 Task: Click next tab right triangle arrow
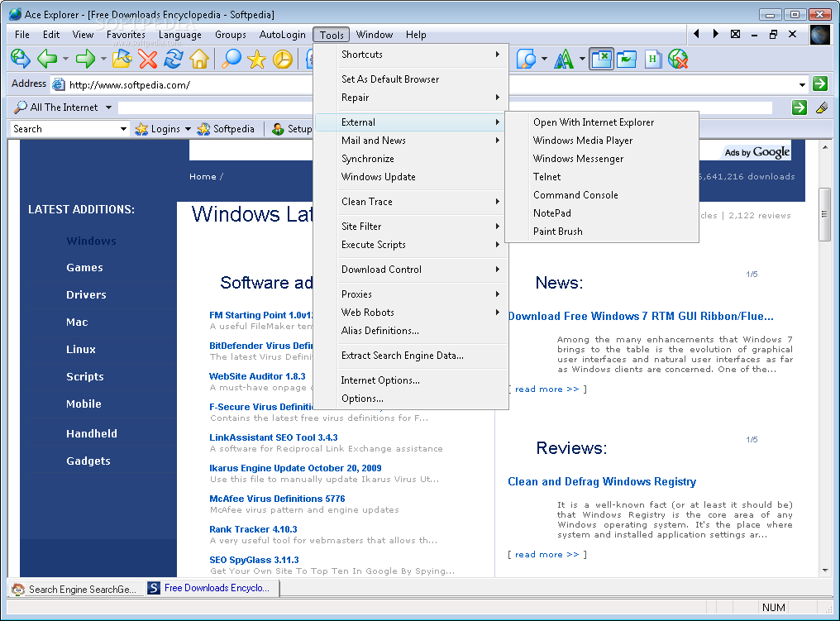click(716, 34)
